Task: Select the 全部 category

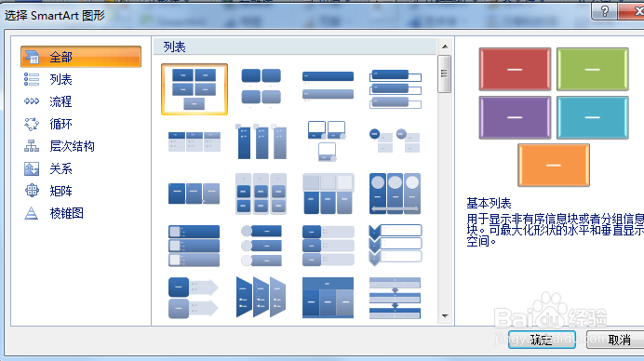Action: [81, 57]
